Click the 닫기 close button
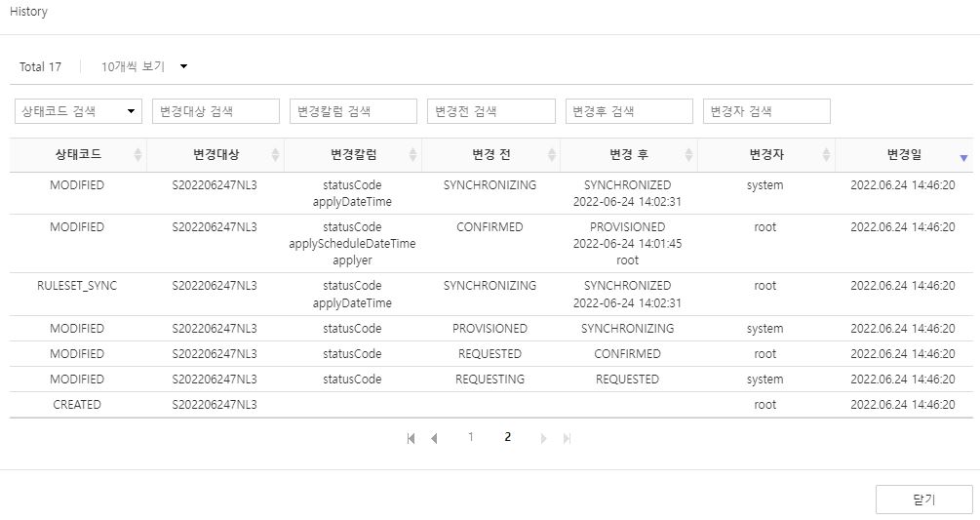The width and height of the screenshot is (980, 520). coord(923,500)
